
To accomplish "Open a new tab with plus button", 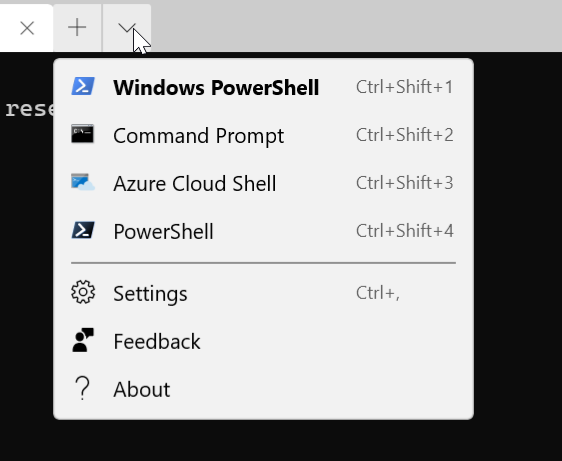I will coord(77,28).
